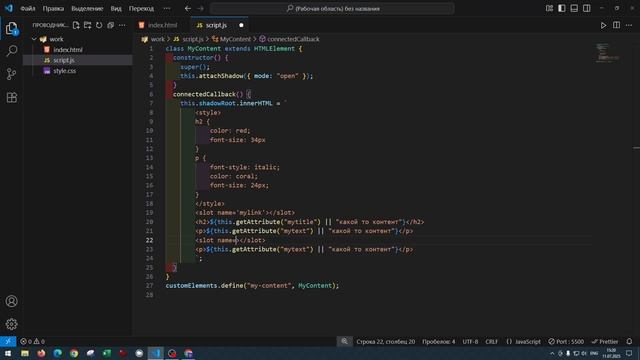Open the Windows Start menu

tap(8, 353)
